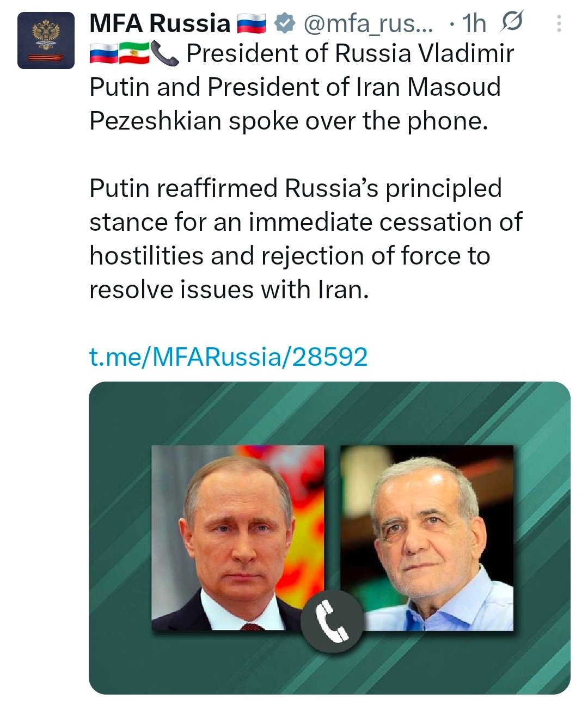Viewport: 588px width, 706px height.
Task: Open the MFA Russia profile avatar
Action: coord(46,40)
